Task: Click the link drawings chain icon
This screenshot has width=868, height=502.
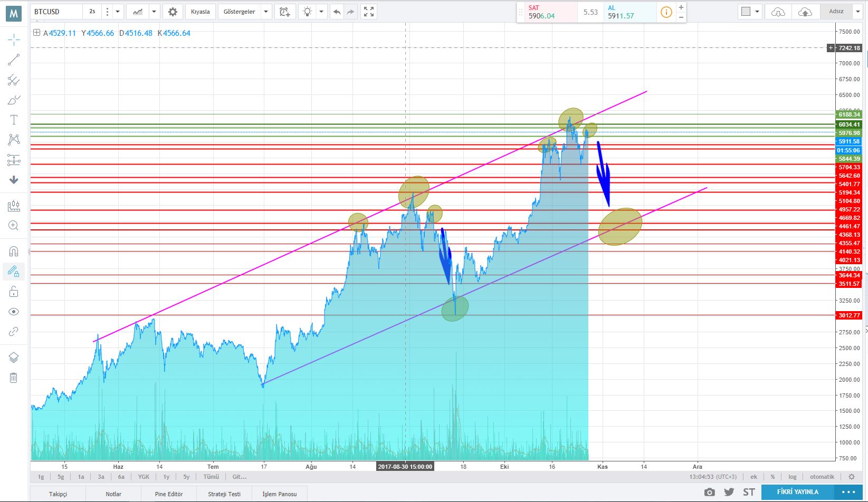Action: click(x=14, y=332)
